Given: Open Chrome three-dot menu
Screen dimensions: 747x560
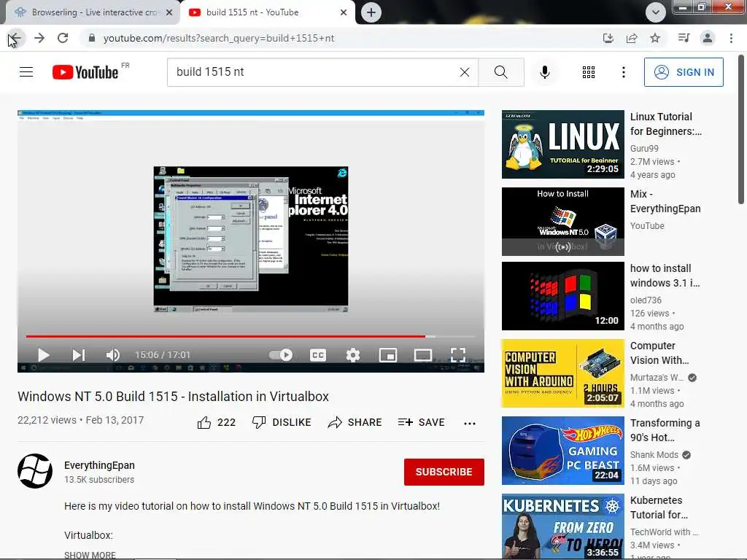Looking at the screenshot, I should pyautogui.click(x=731, y=38).
